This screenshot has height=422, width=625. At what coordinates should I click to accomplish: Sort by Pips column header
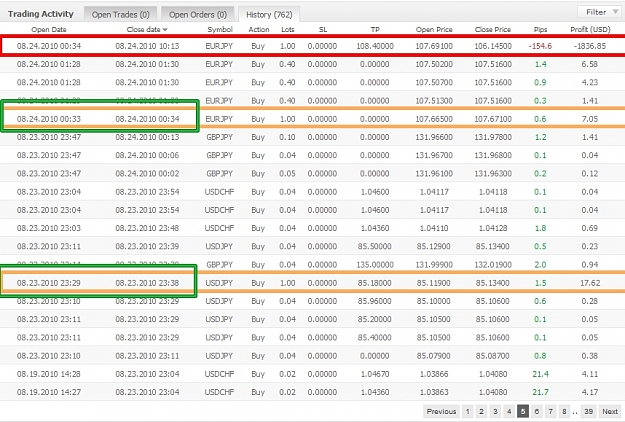(540, 29)
